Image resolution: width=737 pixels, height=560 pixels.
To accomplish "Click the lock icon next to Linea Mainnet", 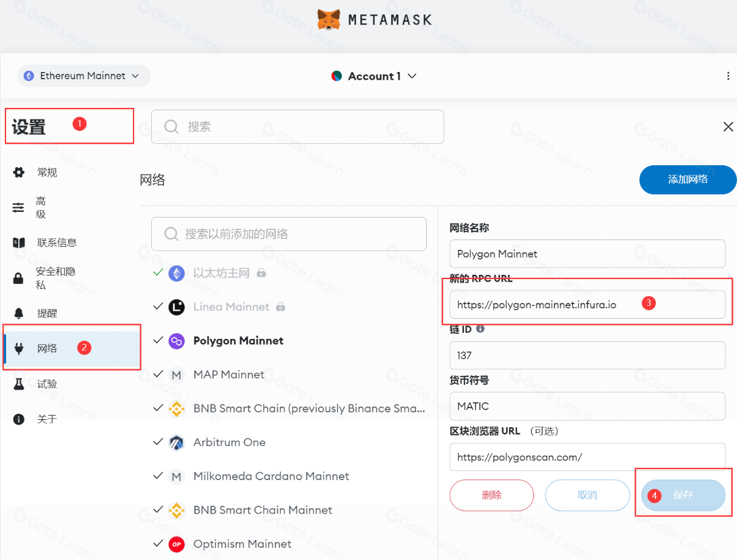I will (280, 307).
